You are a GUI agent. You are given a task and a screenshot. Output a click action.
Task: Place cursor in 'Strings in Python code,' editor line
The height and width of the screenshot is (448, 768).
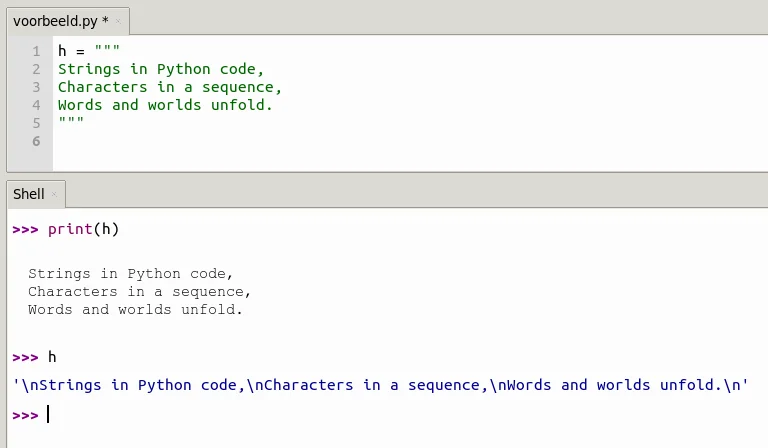[x=161, y=69]
